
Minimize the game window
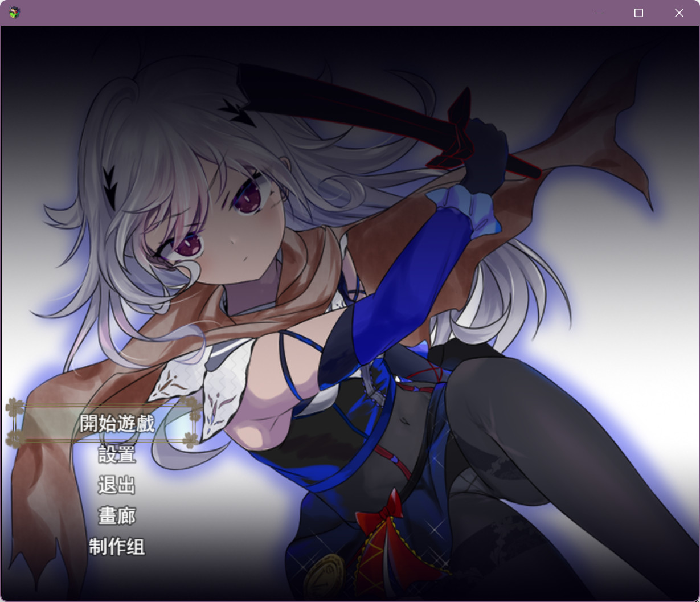599,13
